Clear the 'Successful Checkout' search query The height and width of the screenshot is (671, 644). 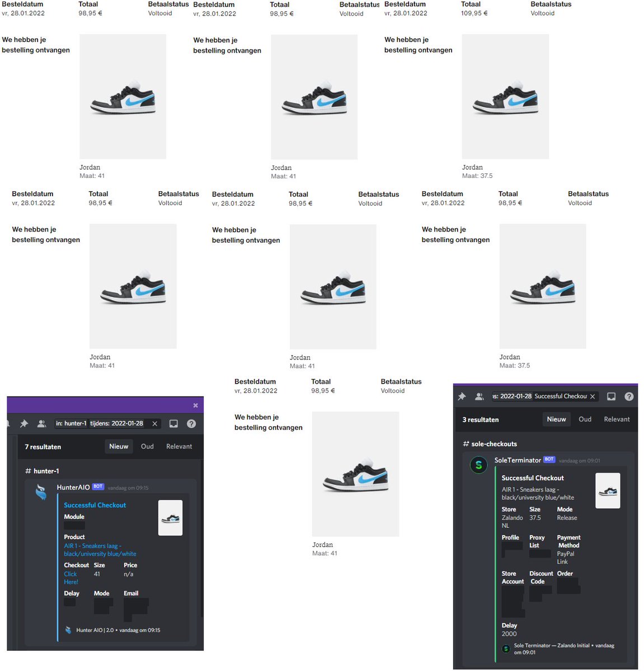(x=593, y=396)
